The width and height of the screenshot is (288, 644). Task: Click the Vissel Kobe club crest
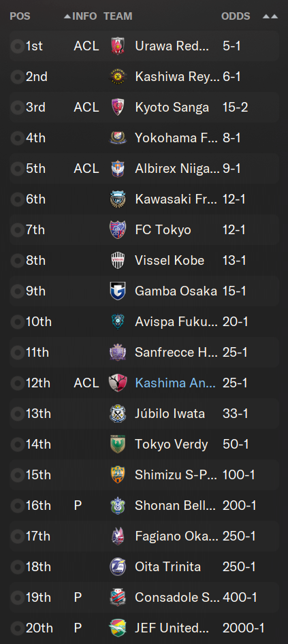tap(118, 261)
